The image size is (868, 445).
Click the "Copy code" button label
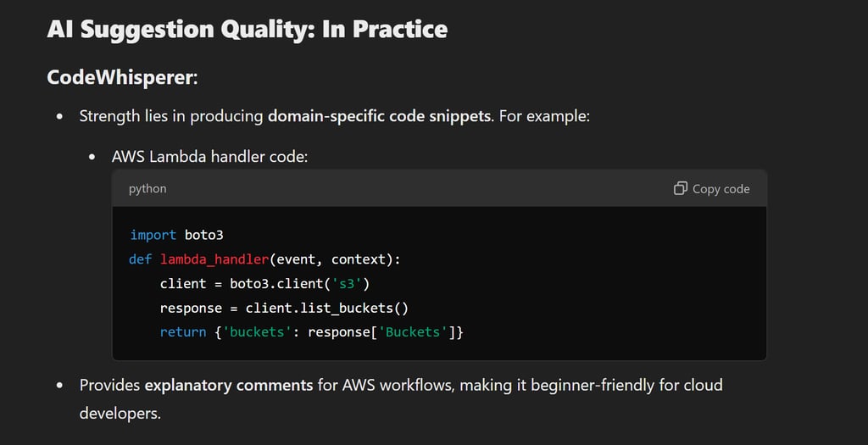tap(721, 189)
